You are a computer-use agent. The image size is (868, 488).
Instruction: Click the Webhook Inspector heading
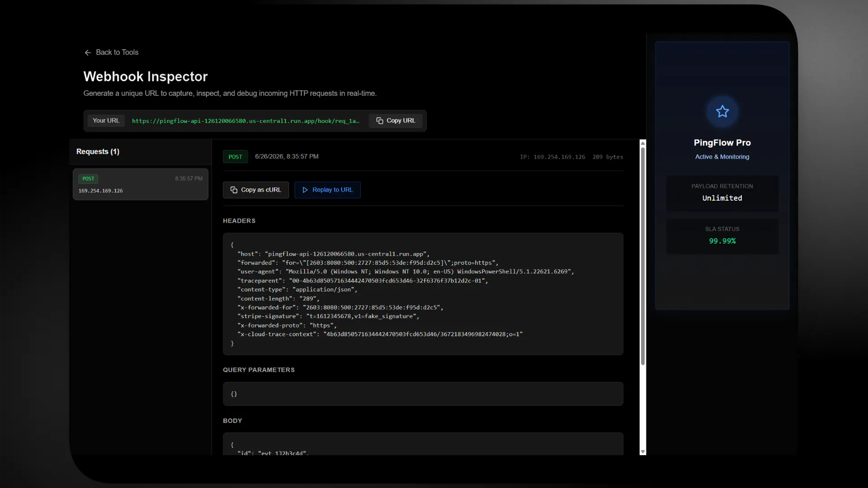pos(146,76)
